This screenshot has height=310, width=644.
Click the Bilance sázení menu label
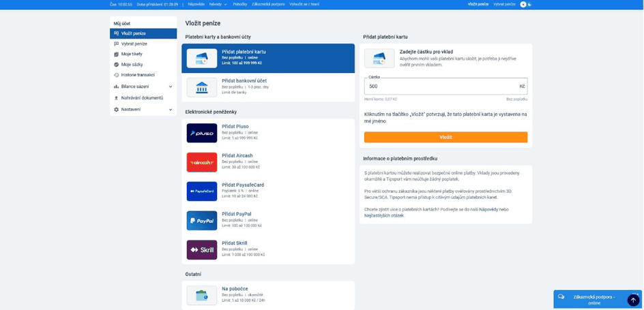(x=135, y=87)
